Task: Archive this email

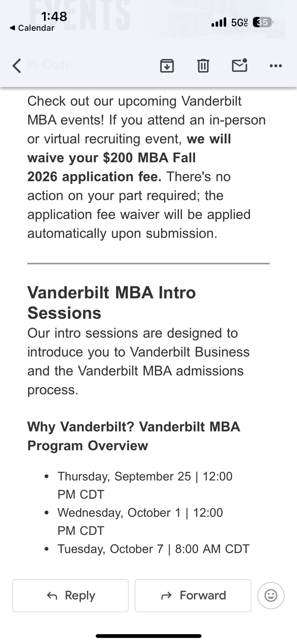Action: [167, 66]
